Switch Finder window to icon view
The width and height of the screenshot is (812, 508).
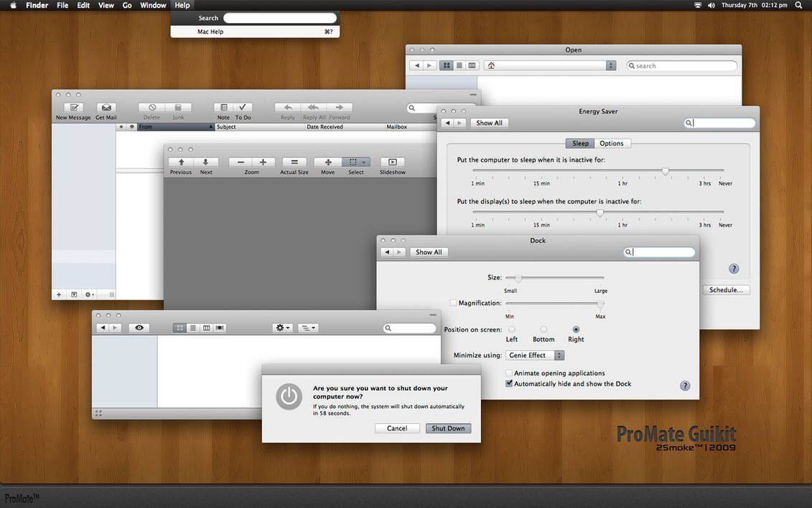coord(179,328)
